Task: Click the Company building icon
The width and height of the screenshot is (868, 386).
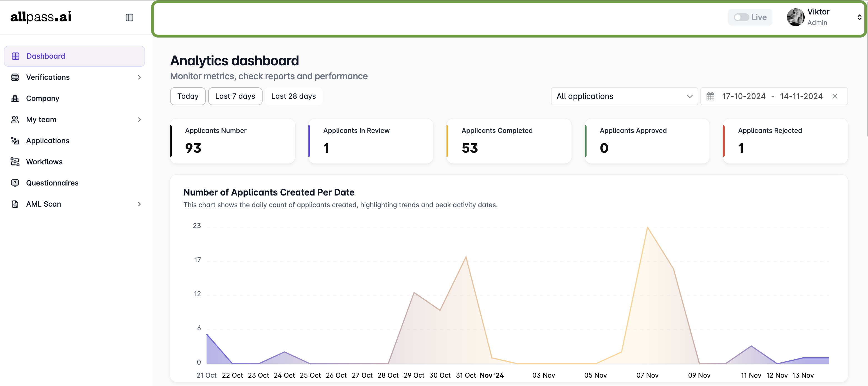Action: click(15, 98)
